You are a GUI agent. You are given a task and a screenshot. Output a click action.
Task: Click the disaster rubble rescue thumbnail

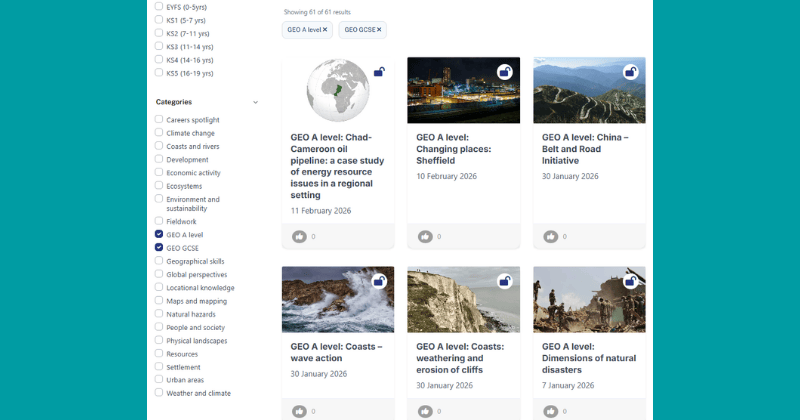click(589, 300)
